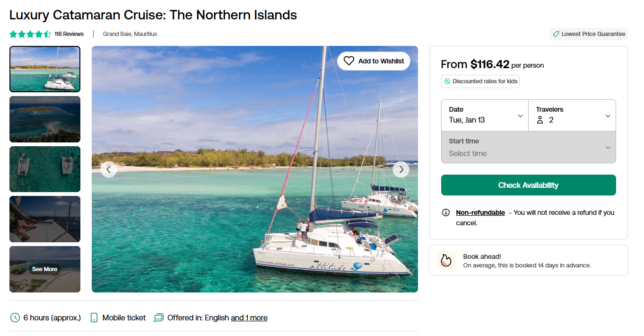The image size is (644, 336).
Task: Open the Start time dropdown
Action: point(529,147)
